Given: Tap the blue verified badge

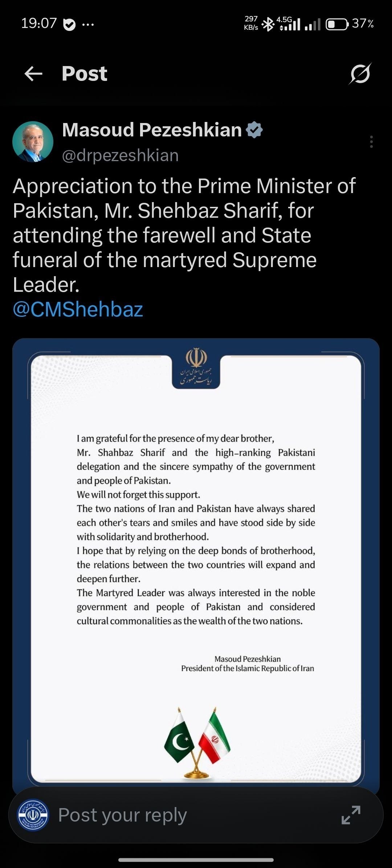Looking at the screenshot, I should click(254, 130).
